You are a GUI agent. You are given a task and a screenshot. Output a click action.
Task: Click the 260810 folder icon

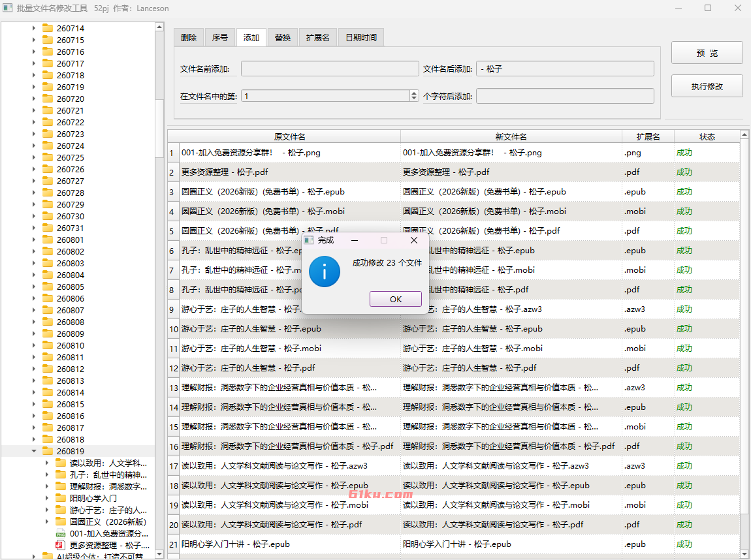48,345
